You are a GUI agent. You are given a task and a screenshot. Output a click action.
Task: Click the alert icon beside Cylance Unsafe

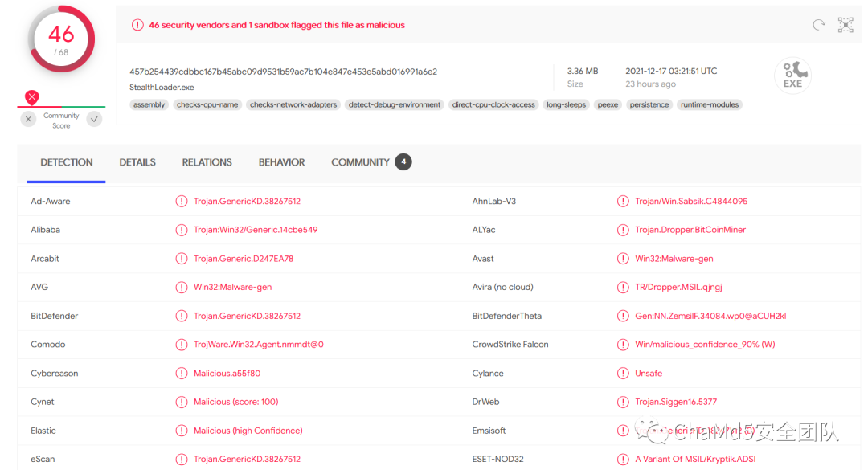pyautogui.click(x=623, y=373)
